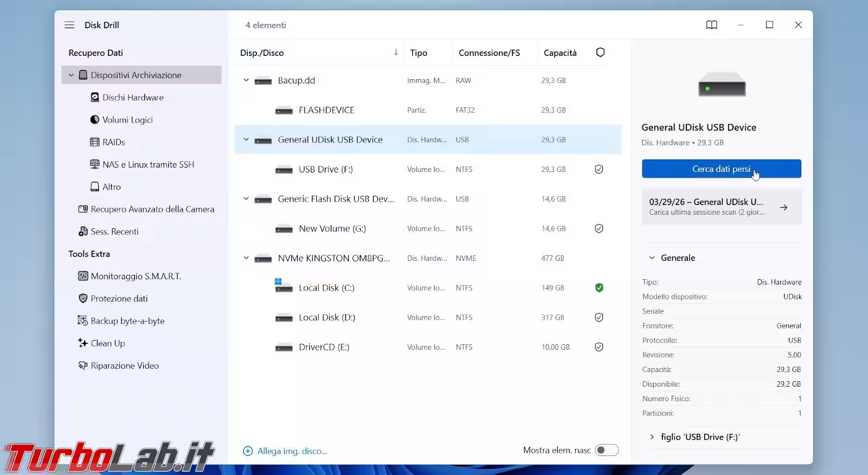Click Allega img. disco link
This screenshot has height=475, width=868.
(292, 451)
